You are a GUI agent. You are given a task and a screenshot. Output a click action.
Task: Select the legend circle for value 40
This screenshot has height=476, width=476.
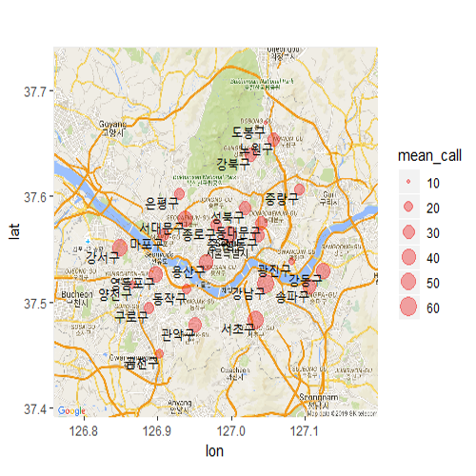tap(408, 257)
